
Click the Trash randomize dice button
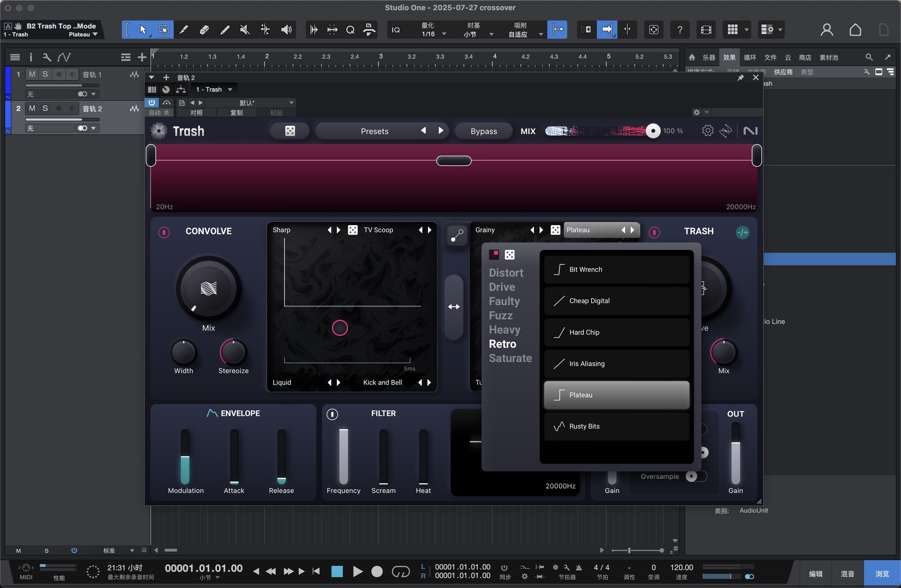(290, 131)
